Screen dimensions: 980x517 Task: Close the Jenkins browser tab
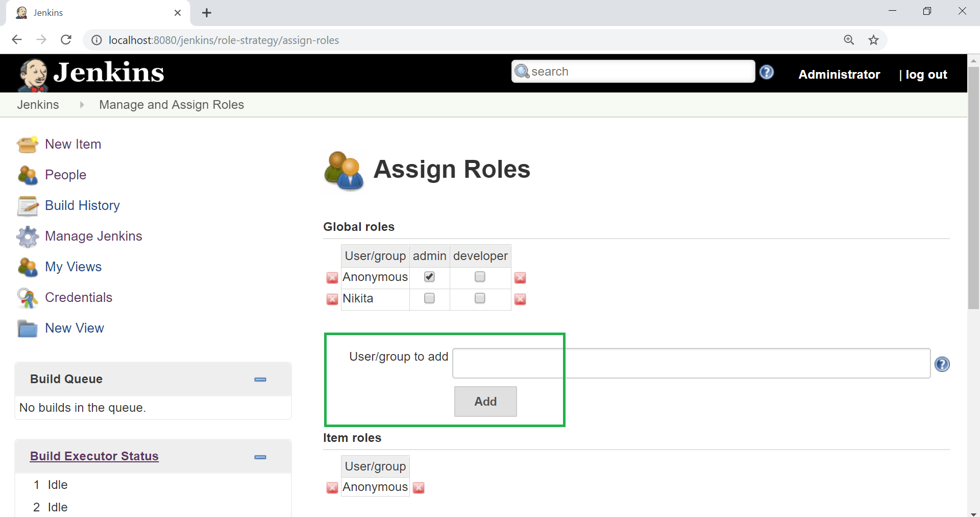[x=178, y=13]
